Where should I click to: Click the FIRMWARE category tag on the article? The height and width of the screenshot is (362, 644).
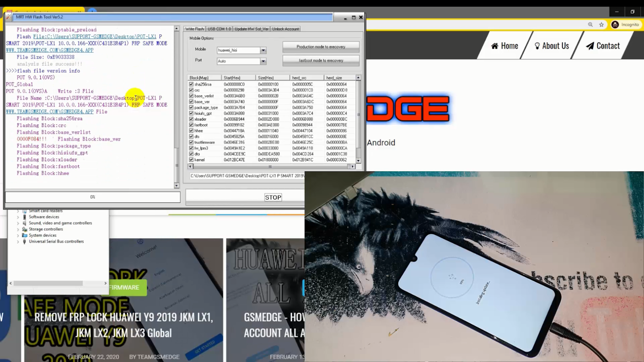coord(124,288)
